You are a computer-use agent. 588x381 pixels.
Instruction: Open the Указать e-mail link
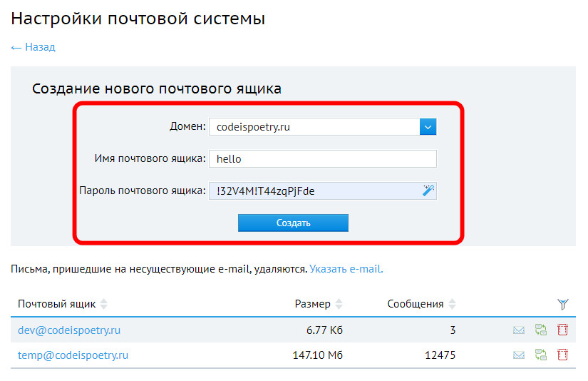click(346, 269)
